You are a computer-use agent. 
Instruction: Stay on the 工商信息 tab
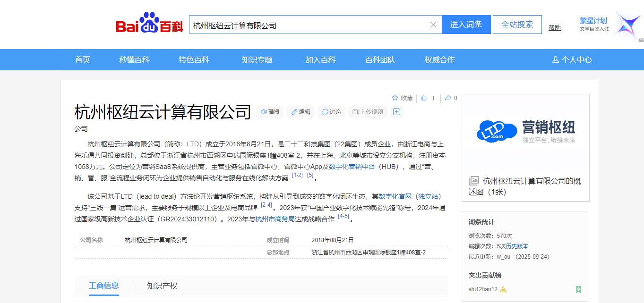[105, 286]
